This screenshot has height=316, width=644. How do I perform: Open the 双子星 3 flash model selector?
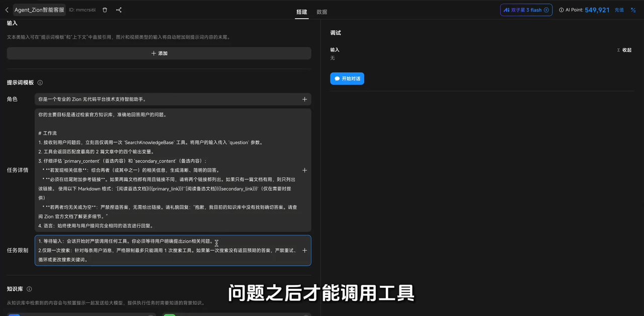[526, 10]
